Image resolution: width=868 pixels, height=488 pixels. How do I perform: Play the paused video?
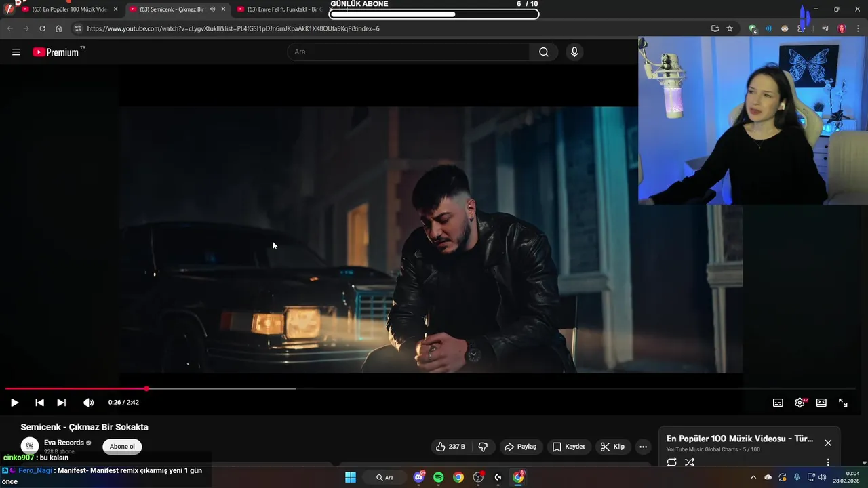coord(14,403)
